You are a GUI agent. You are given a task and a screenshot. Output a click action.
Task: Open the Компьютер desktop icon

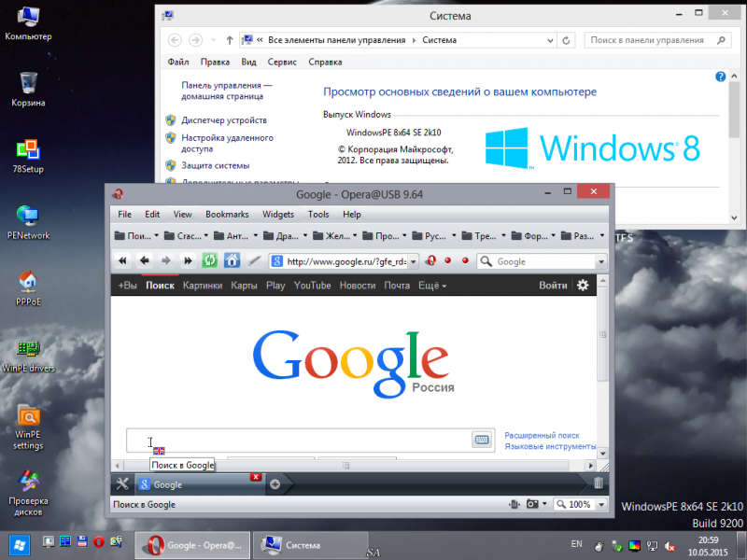coord(28,23)
